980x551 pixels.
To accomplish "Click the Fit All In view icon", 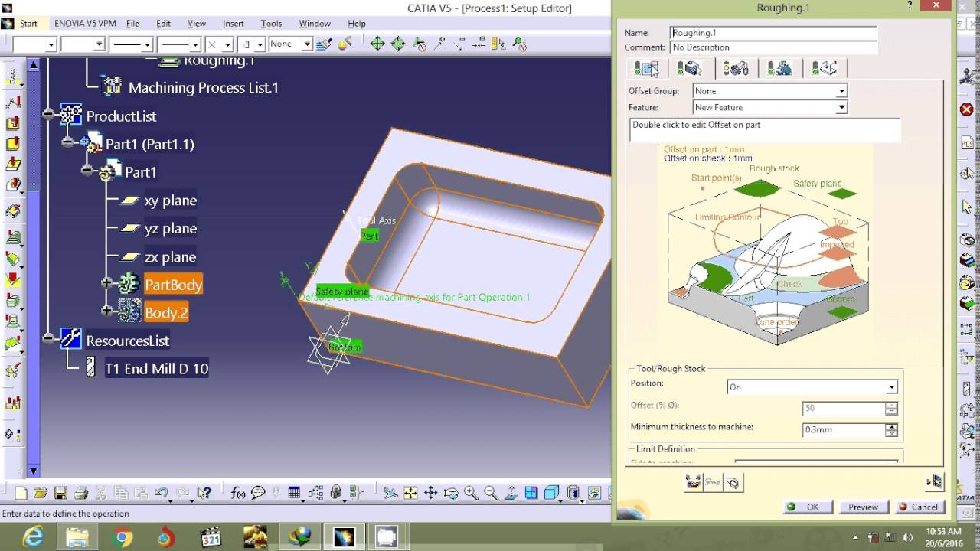I will pos(410,494).
